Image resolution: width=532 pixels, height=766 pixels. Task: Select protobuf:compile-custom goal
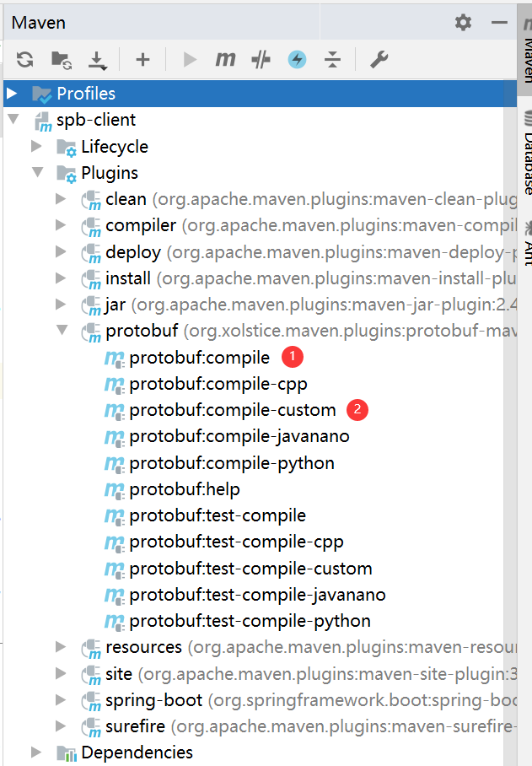click(233, 410)
